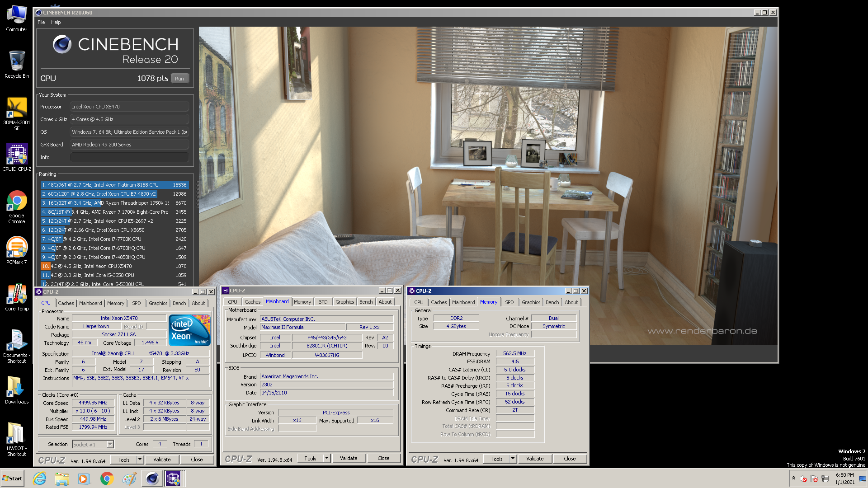Switch to SPD tab in left CPU-Z
The image size is (868, 488).
coord(137,303)
